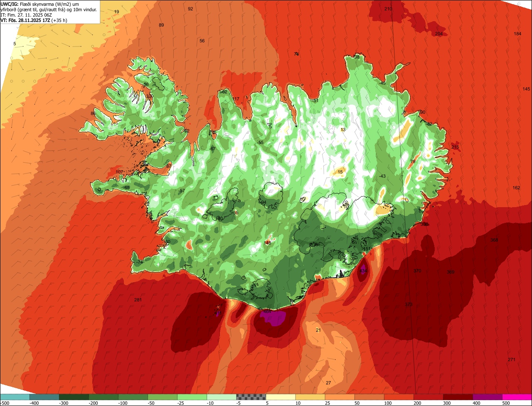Screen dimensions: 532x406
Task: Click the map value '162' east of Iceland
Action: click(x=516, y=188)
